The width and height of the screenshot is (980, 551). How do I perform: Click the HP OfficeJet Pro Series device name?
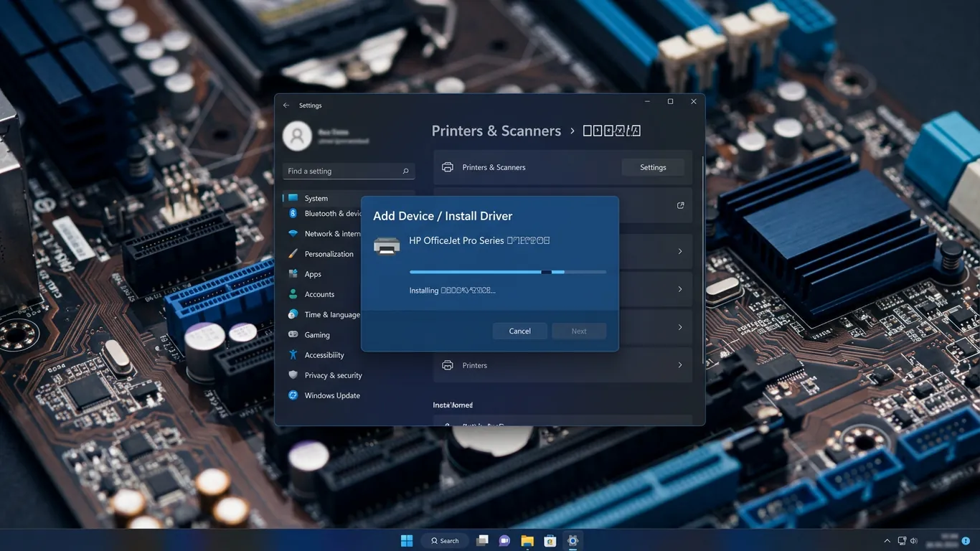(479, 241)
